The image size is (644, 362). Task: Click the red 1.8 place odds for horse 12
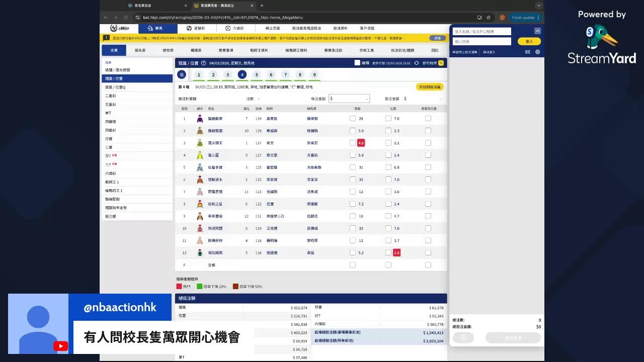coord(397,252)
